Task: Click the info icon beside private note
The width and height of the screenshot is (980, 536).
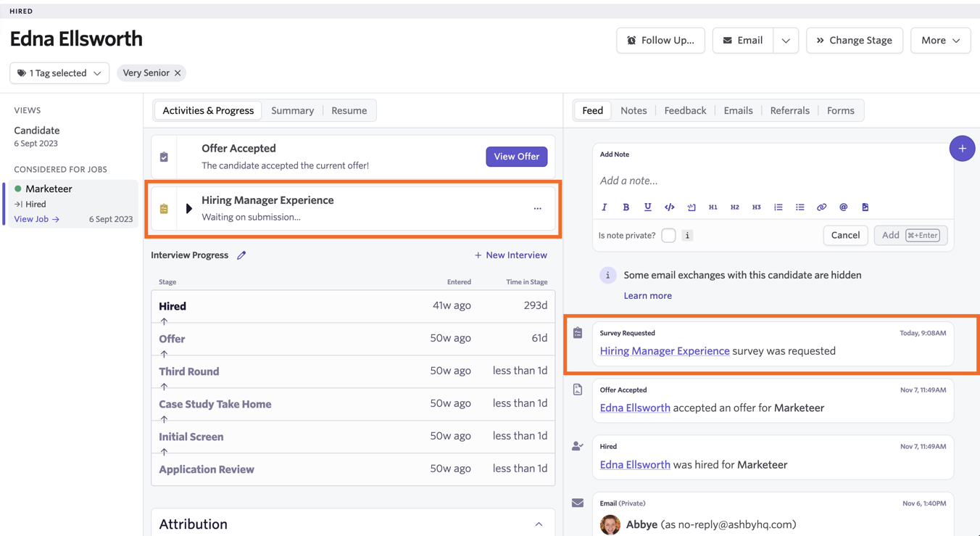Action: (687, 235)
